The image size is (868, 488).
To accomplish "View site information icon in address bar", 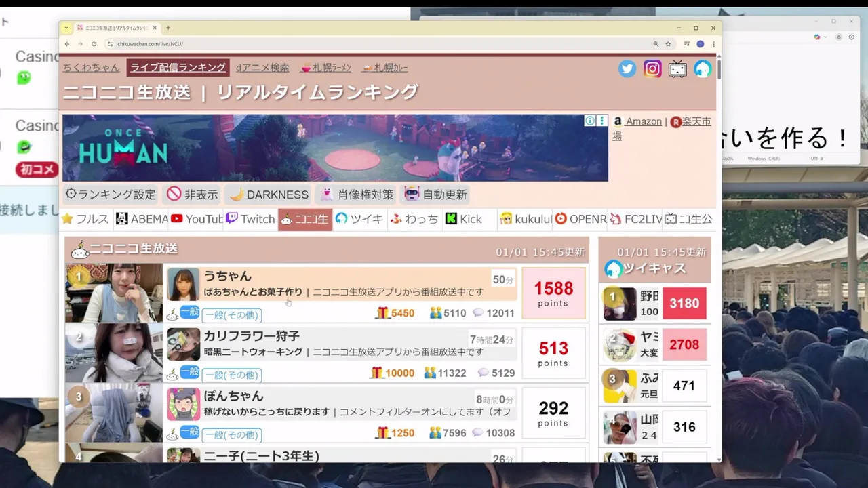I will (111, 44).
